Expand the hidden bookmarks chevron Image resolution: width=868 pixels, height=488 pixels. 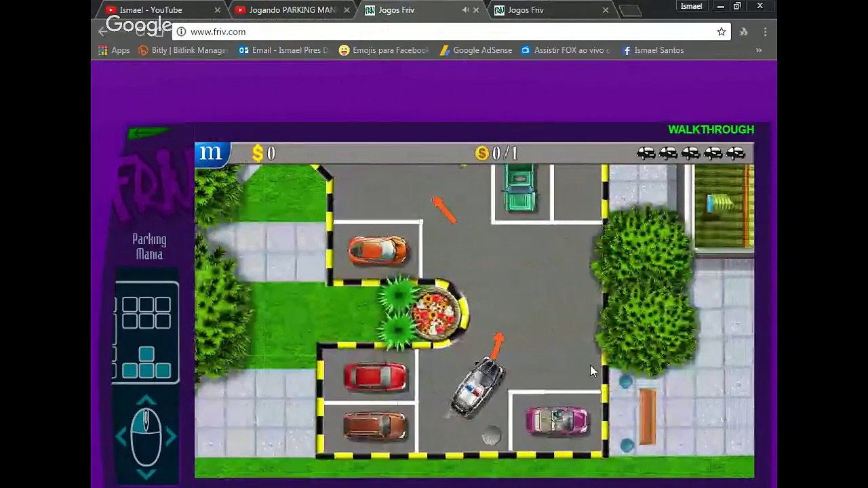(x=759, y=50)
